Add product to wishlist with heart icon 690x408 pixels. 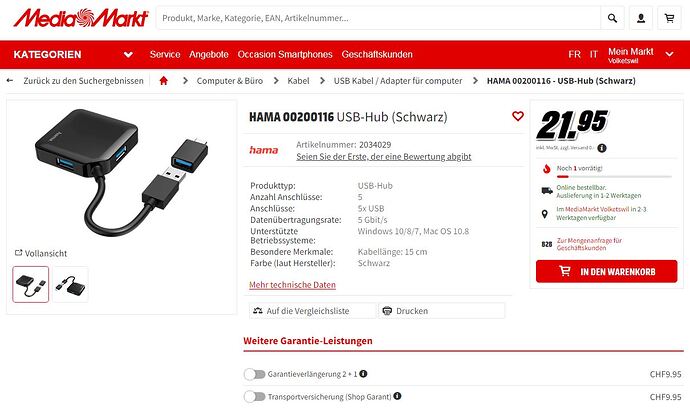518,116
